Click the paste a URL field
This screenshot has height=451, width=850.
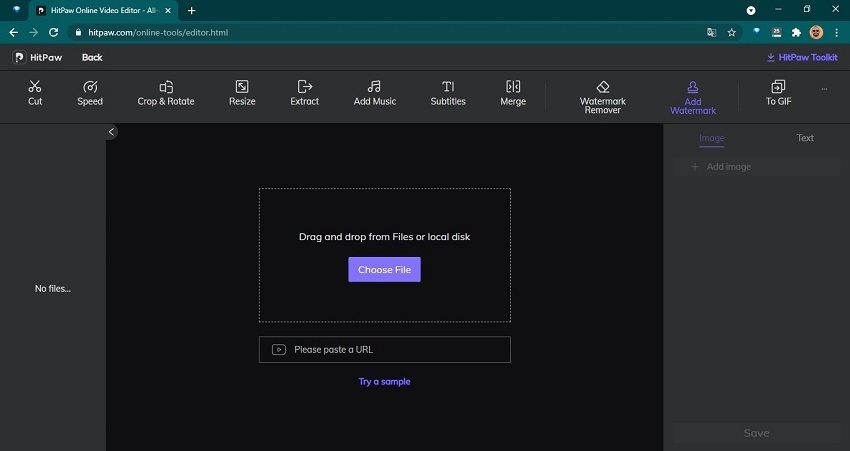coord(384,350)
